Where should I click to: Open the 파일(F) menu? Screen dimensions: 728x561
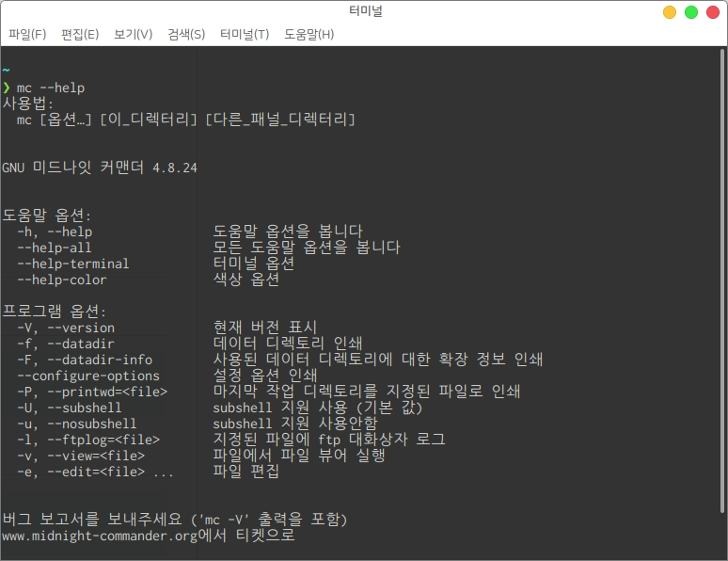(27, 34)
